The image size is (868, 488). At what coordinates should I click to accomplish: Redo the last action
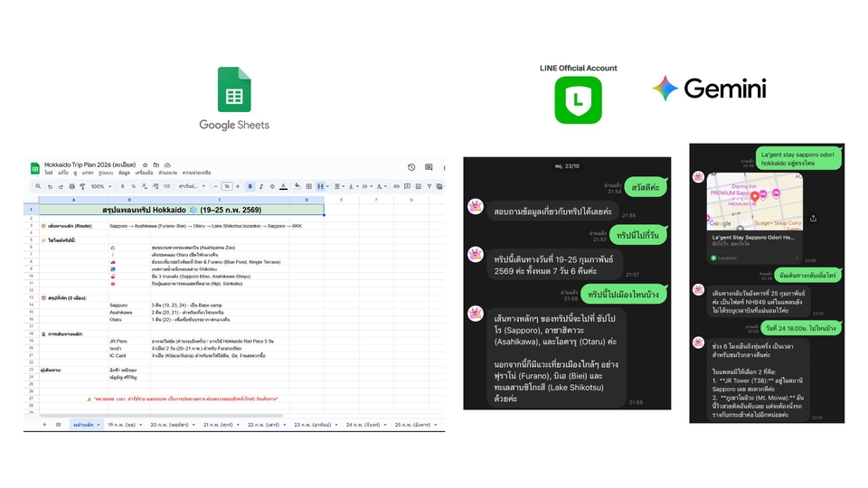point(61,186)
